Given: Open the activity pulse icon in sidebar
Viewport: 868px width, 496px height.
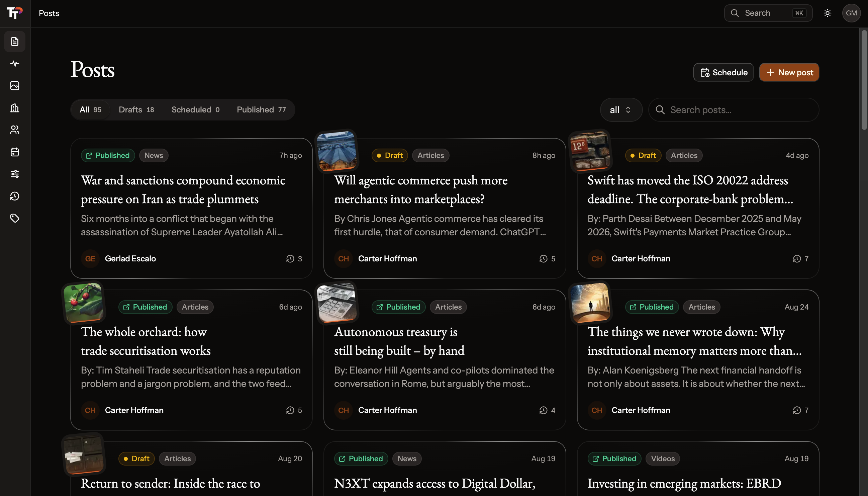Looking at the screenshot, I should click(x=15, y=64).
